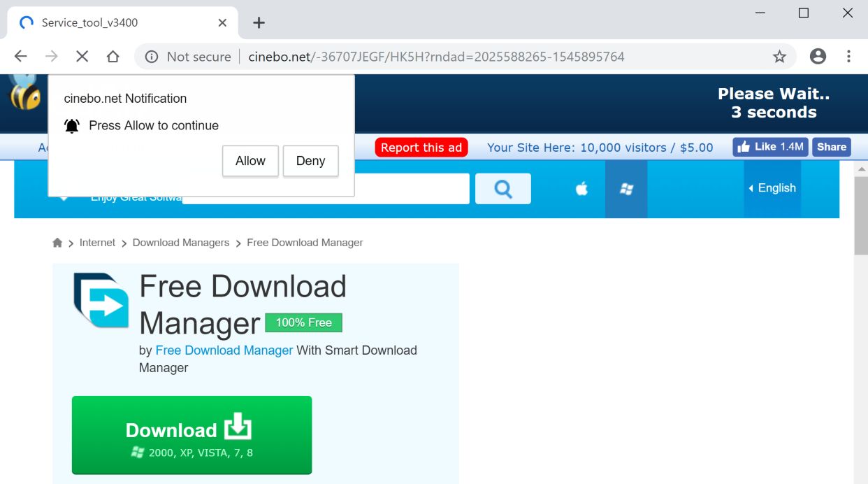This screenshot has width=868, height=484.
Task: Click the Free Download Manager app logo
Action: click(x=101, y=300)
